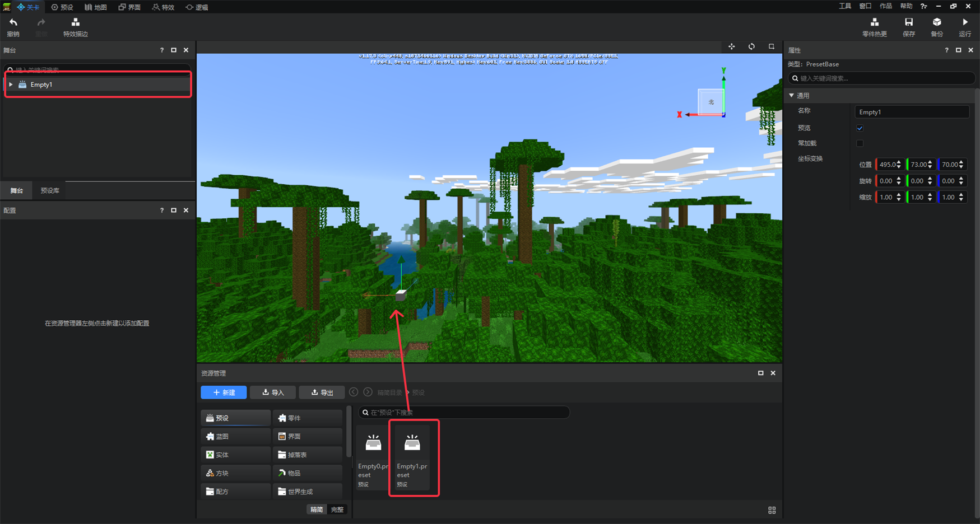Open the 界面 top tab
The height and width of the screenshot is (524, 980).
pyautogui.click(x=129, y=7)
